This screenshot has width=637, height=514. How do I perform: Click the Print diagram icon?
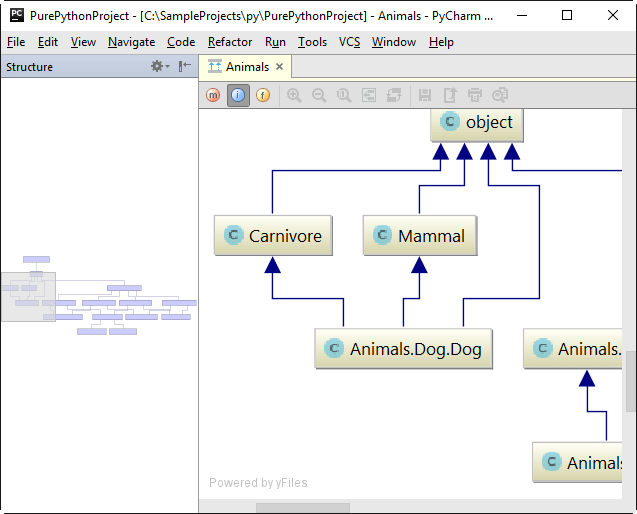click(x=475, y=95)
